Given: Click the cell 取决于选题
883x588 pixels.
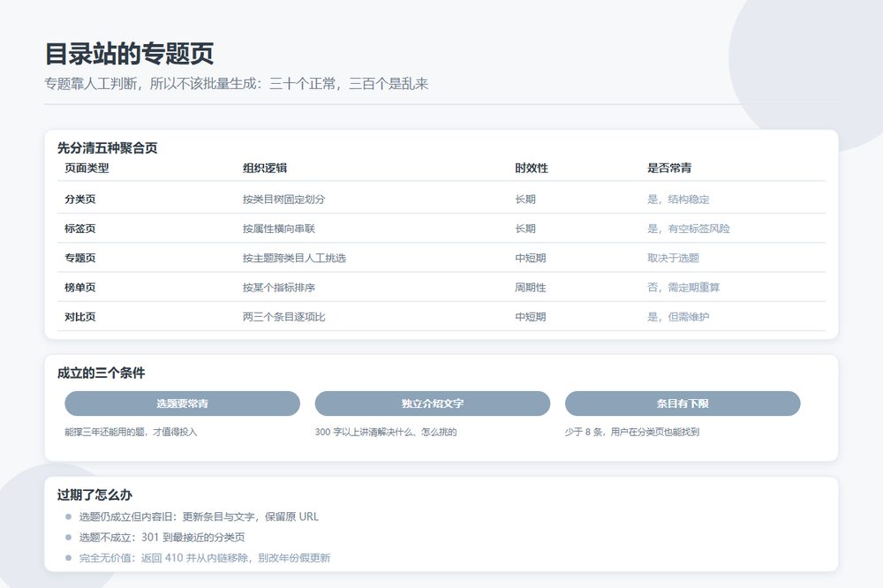Looking at the screenshot, I should [x=673, y=258].
